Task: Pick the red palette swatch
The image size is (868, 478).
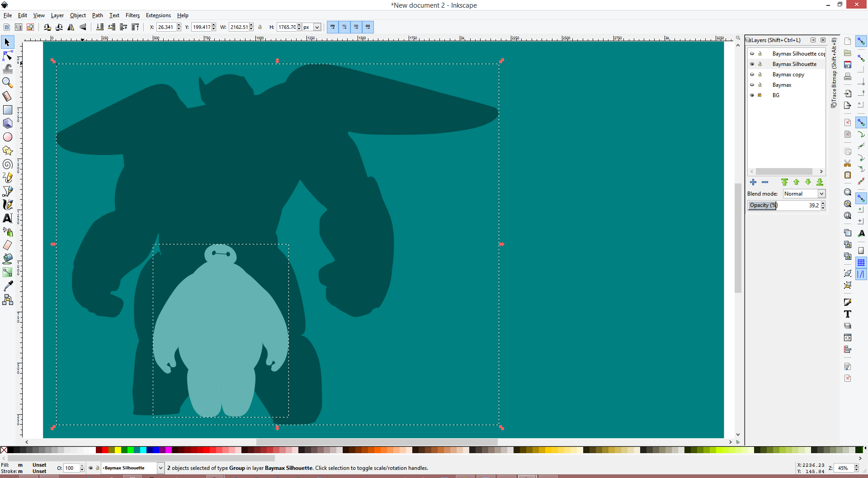Action: click(x=105, y=450)
